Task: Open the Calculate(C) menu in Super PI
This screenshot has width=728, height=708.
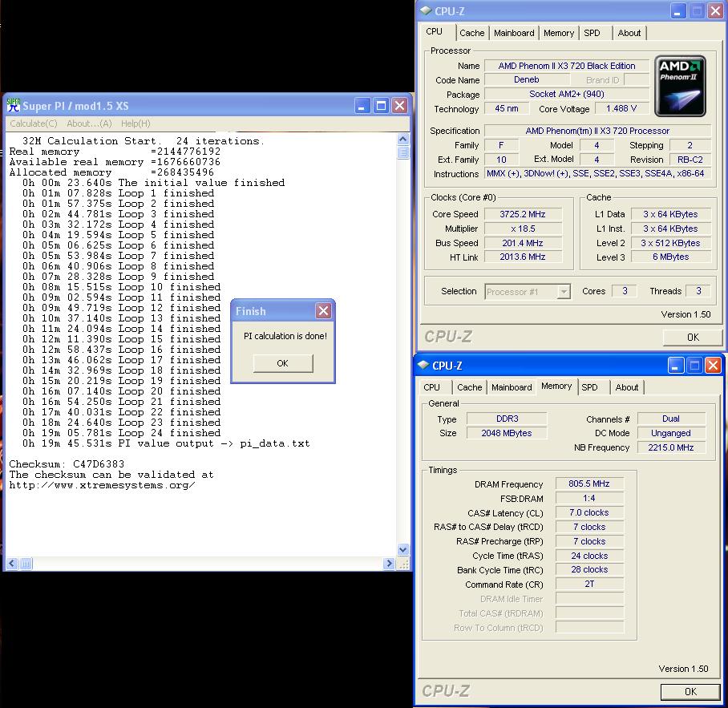Action: [x=34, y=123]
